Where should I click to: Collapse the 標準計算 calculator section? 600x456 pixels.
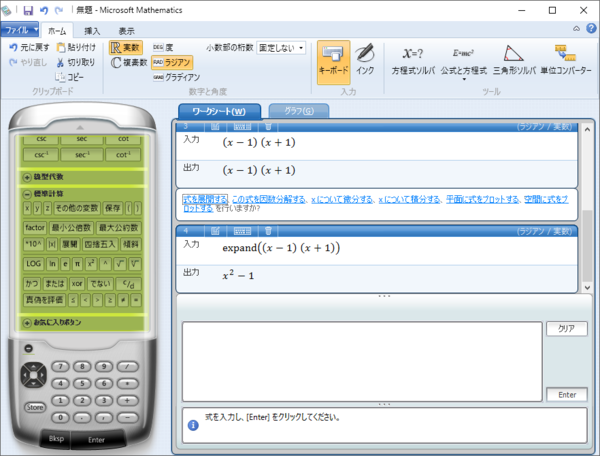click(27, 194)
